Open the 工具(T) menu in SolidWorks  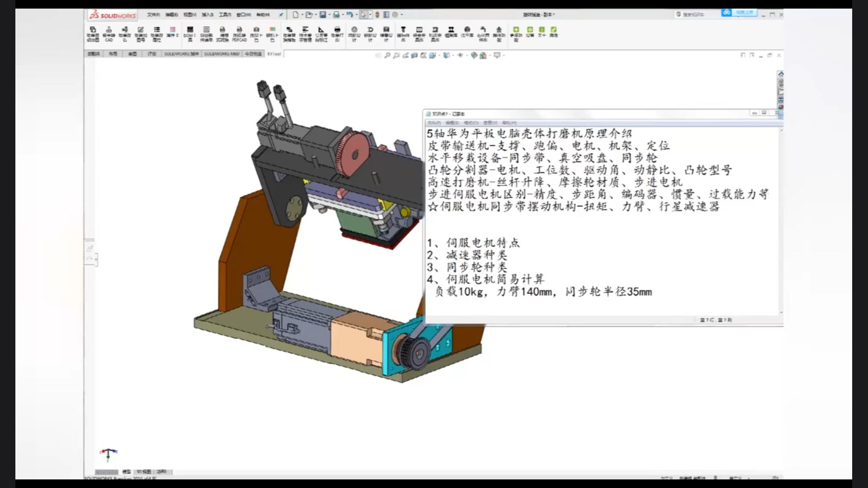[x=225, y=15]
